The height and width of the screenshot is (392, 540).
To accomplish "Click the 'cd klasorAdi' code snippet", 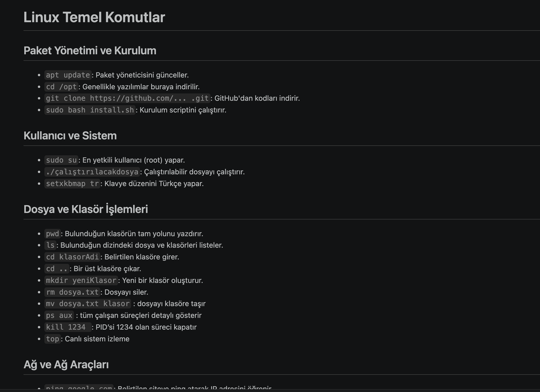I will 72,257.
